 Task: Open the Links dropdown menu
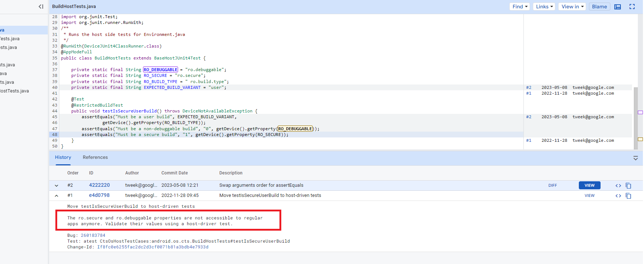point(544,7)
